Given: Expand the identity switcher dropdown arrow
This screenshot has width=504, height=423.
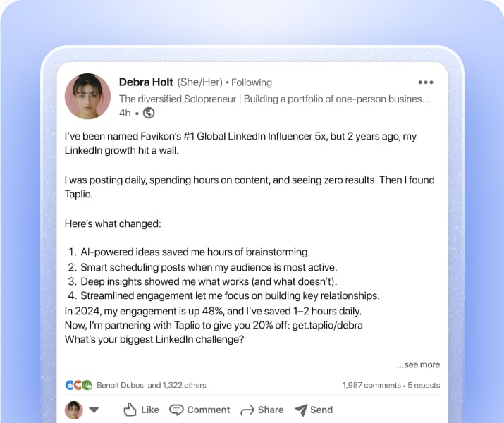Looking at the screenshot, I should (x=94, y=410).
